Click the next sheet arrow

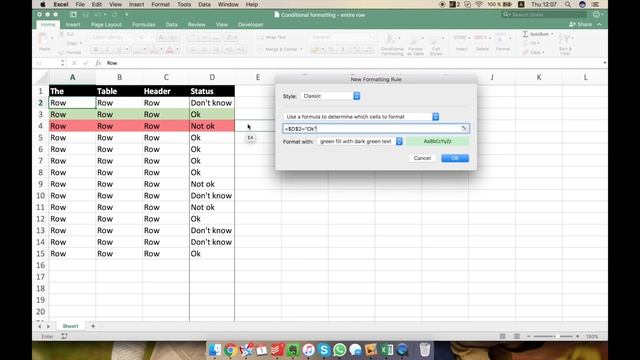(48, 327)
